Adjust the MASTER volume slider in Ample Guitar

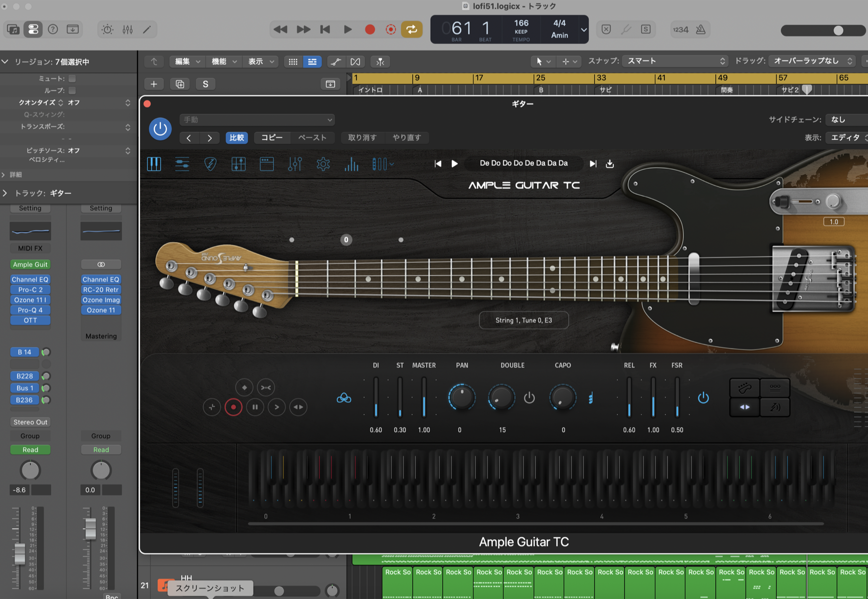coord(424,398)
